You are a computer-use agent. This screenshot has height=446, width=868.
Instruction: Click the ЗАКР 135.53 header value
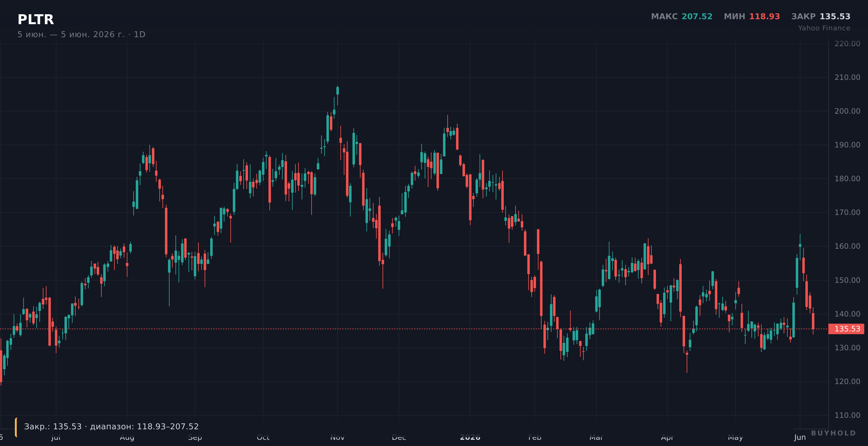[821, 16]
